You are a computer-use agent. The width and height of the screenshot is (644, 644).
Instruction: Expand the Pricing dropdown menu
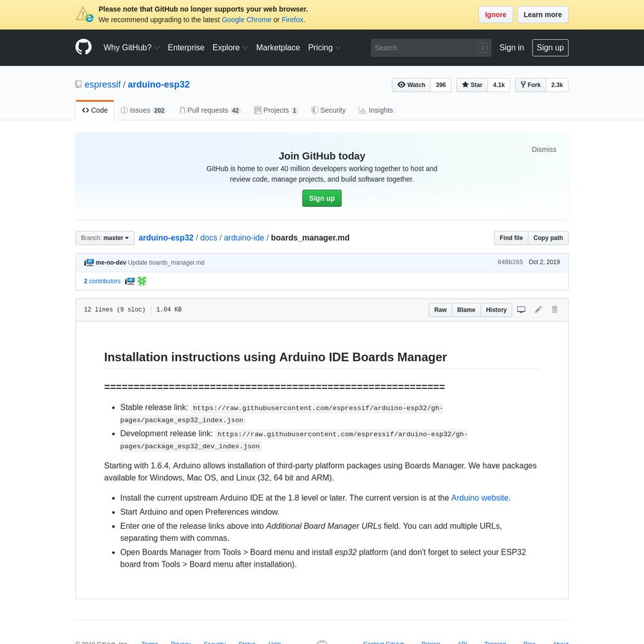[x=325, y=48]
